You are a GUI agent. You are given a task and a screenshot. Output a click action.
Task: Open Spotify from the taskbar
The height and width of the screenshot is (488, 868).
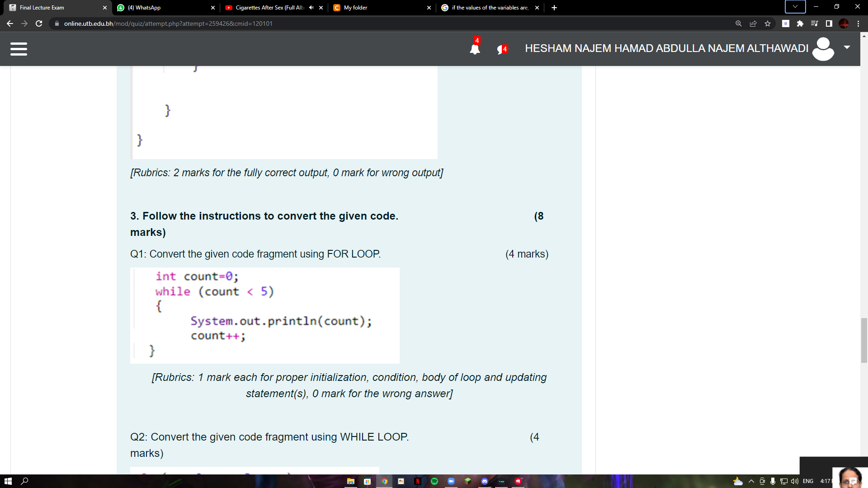434,482
